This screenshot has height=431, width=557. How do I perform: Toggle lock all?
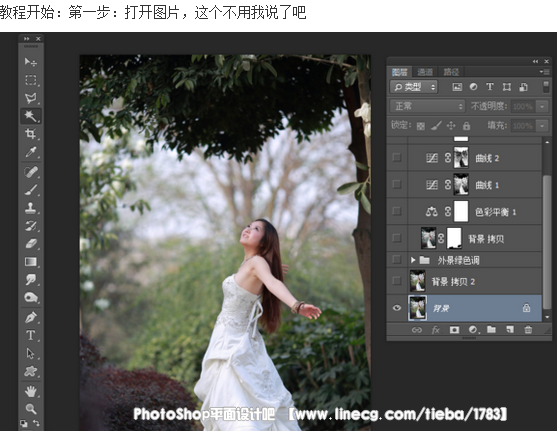[x=466, y=125]
